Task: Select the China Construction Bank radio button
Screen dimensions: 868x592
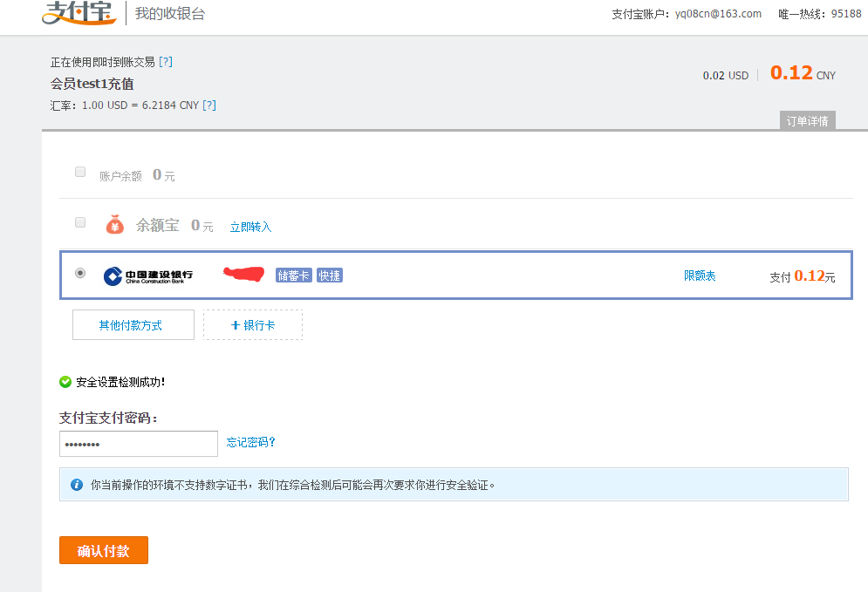Action: [x=80, y=273]
